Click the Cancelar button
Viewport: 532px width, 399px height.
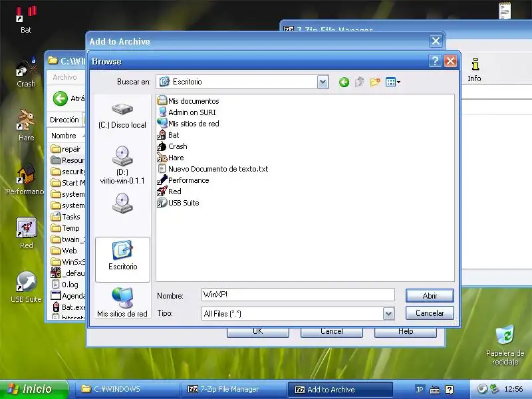click(x=430, y=313)
